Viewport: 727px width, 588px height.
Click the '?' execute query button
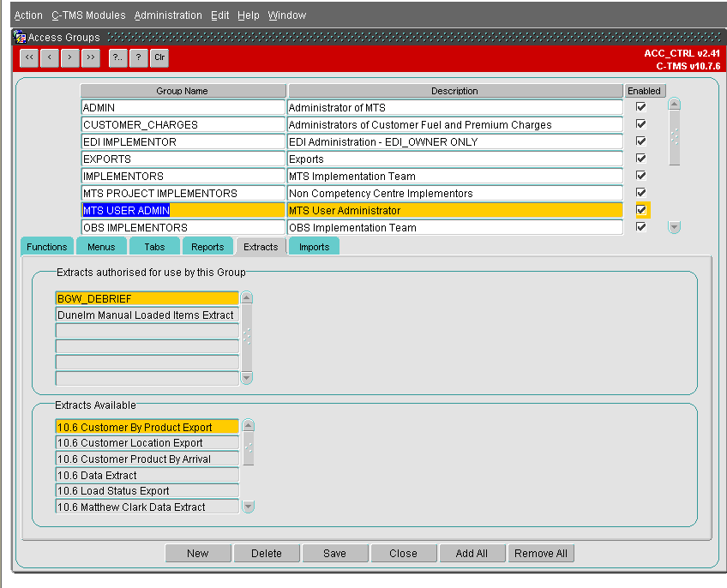point(139,58)
